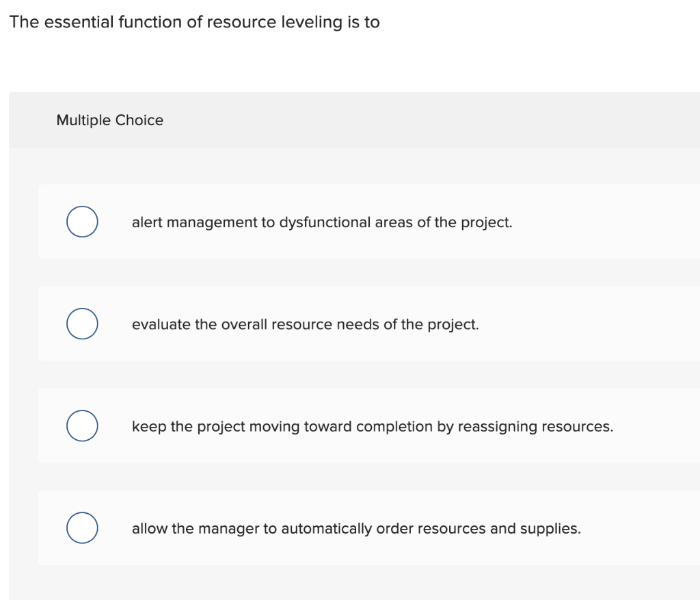Select the radio button for 'allow the manager to automatically order resources'
Viewport: 700px width, 600px height.
81,527
